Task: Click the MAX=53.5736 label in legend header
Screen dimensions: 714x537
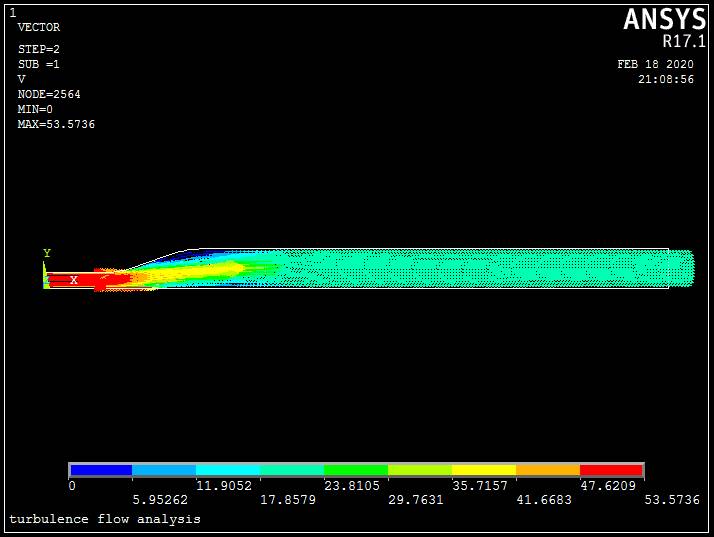Action: coord(56,124)
